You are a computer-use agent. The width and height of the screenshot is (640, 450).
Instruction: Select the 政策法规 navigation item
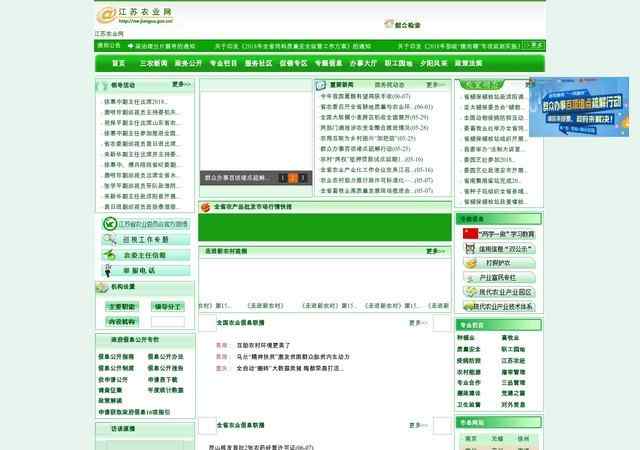[x=469, y=63]
